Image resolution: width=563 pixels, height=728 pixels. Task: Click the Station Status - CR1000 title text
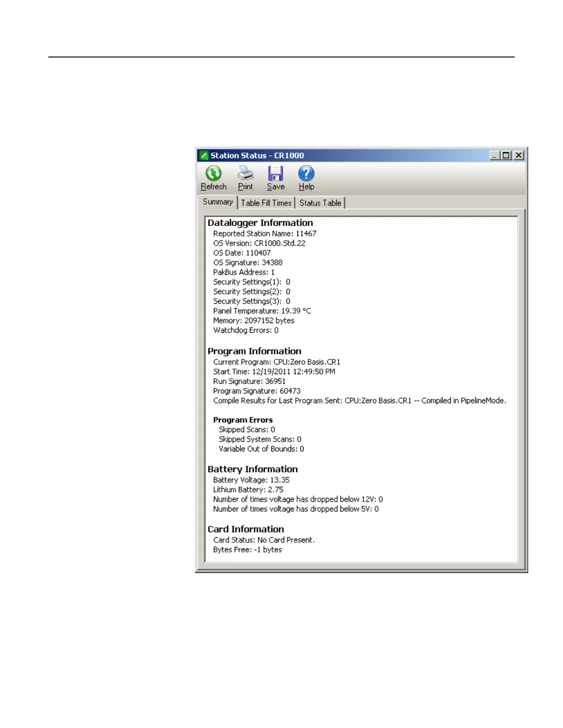[257, 155]
